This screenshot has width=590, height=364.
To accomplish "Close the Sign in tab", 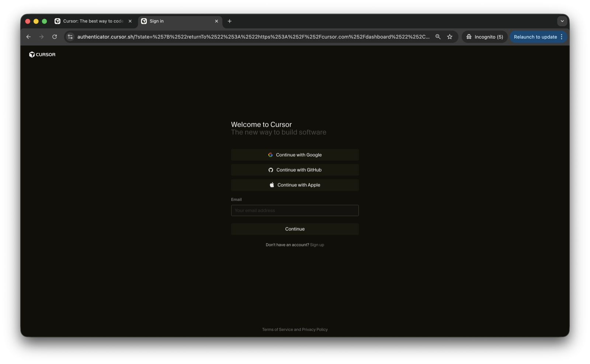I will point(216,21).
